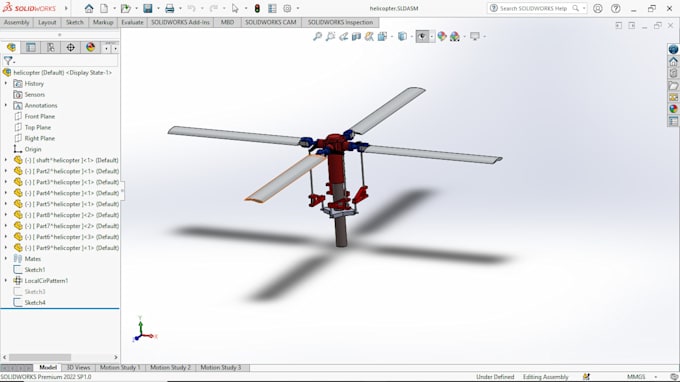Save the assembly with the floppy disk icon

148,8
